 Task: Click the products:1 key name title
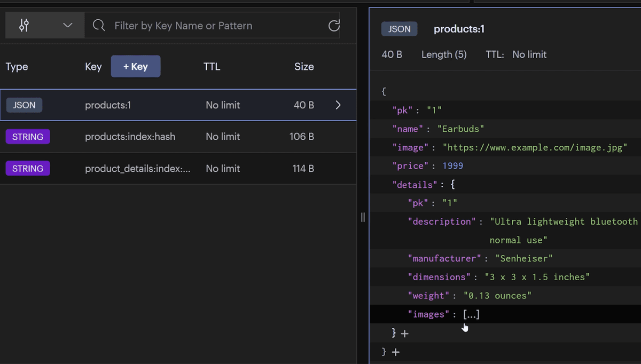pyautogui.click(x=459, y=29)
